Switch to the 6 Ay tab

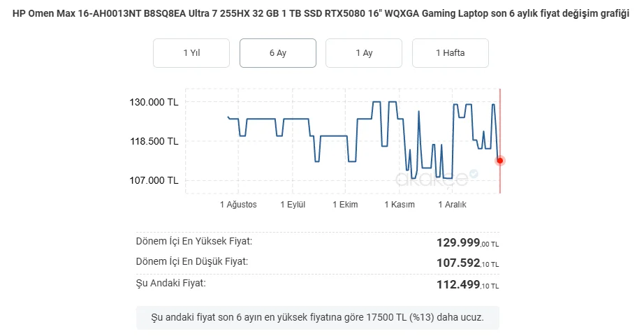(277, 53)
